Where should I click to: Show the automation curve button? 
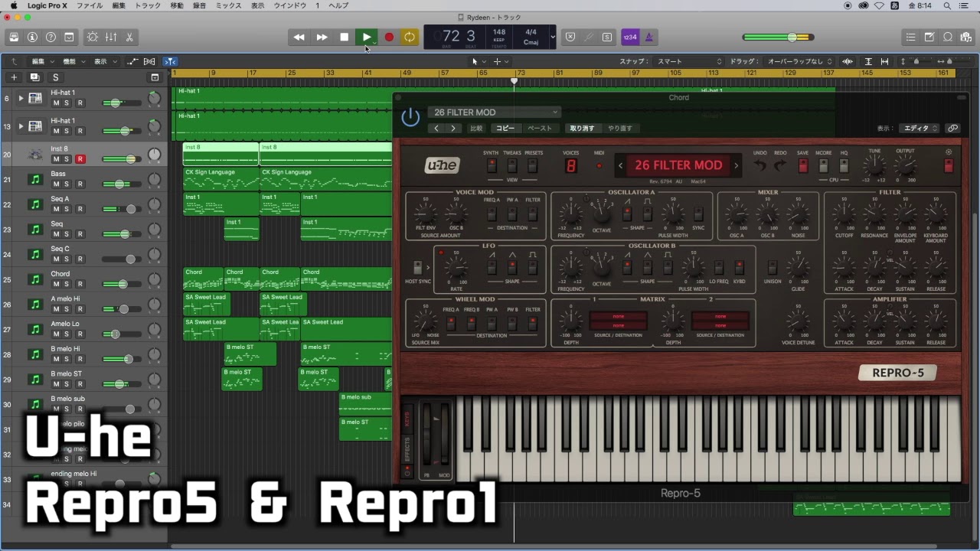pyautogui.click(x=132, y=61)
